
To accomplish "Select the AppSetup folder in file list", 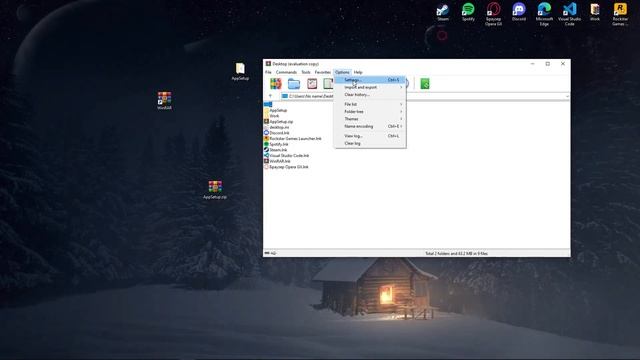I will pos(276,110).
